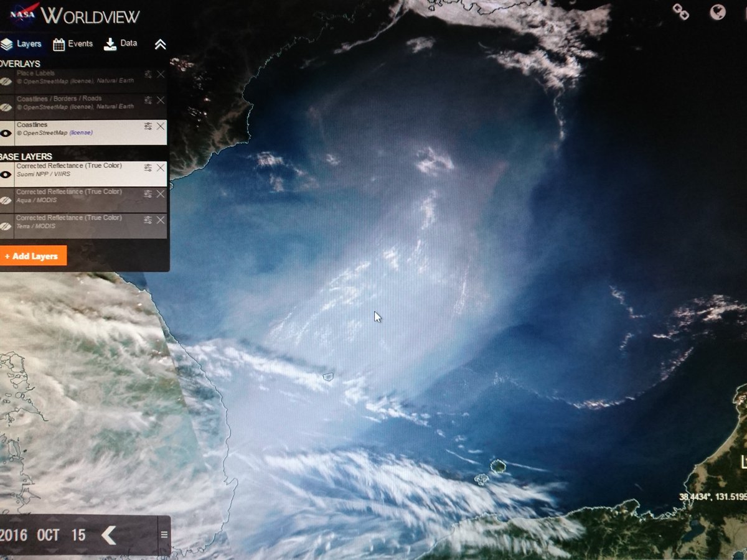Open options for Place Labels layer

(x=148, y=74)
